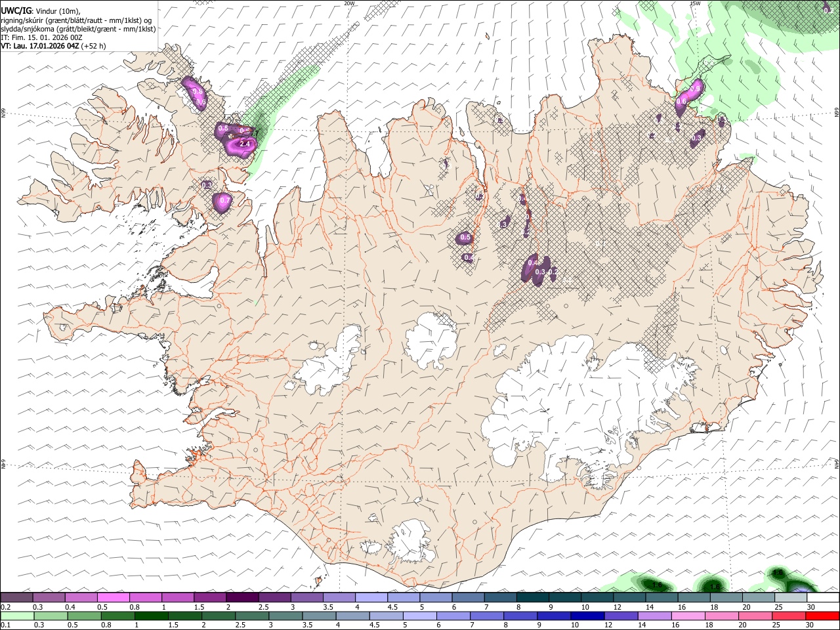
Task: Click the bold UWC/IG title text
Action: (16, 10)
